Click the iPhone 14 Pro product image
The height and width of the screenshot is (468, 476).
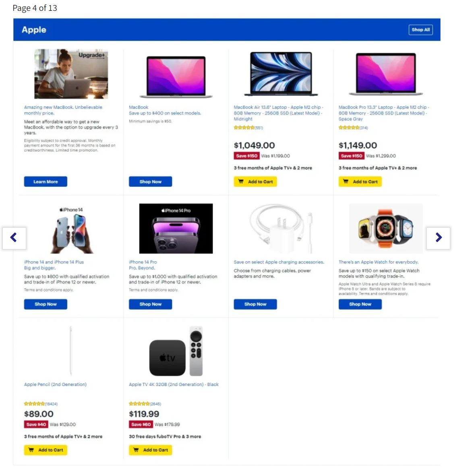[x=176, y=229]
